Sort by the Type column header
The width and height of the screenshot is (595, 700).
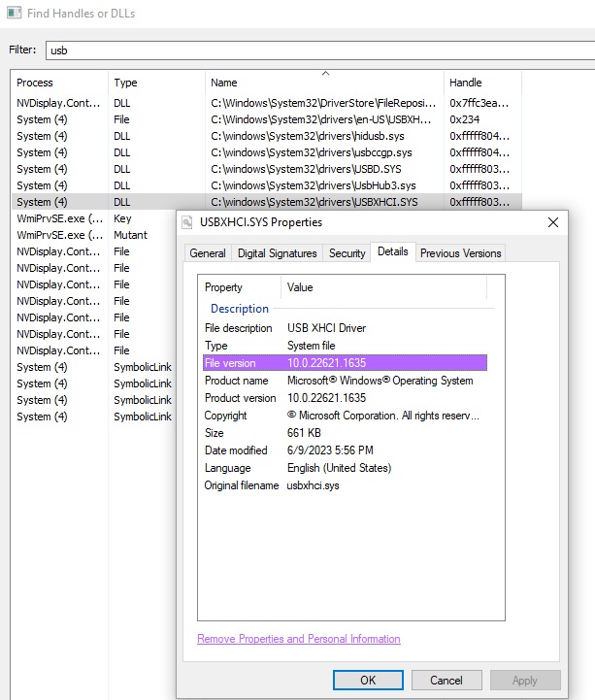pos(155,83)
